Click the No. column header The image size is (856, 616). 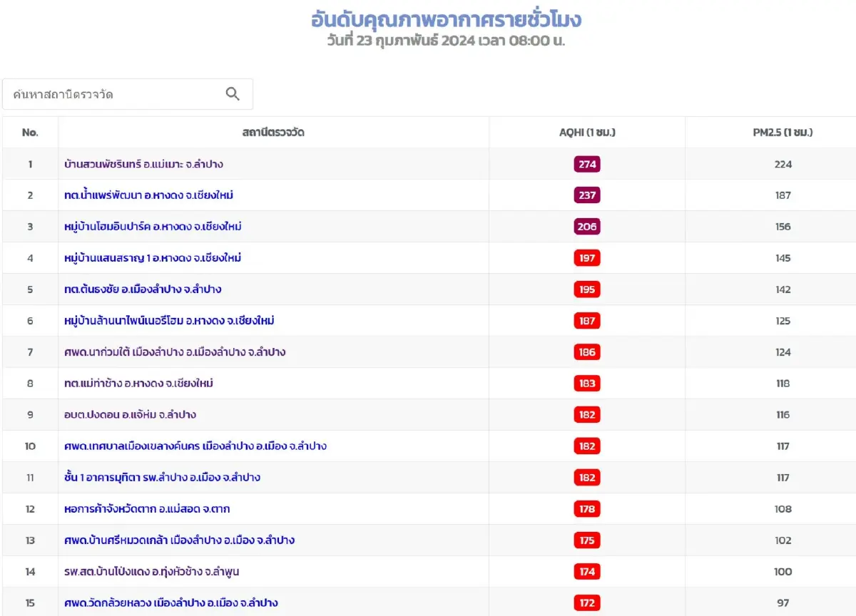click(x=30, y=133)
